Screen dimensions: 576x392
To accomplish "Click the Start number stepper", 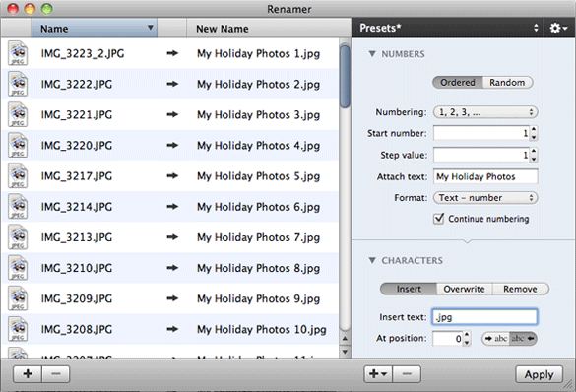I will pos(534,133).
